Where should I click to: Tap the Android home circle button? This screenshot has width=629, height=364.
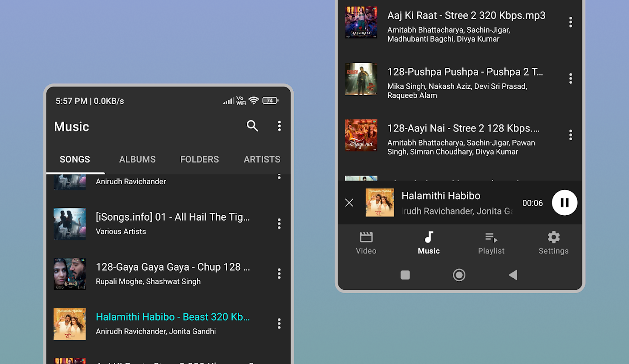tap(459, 275)
